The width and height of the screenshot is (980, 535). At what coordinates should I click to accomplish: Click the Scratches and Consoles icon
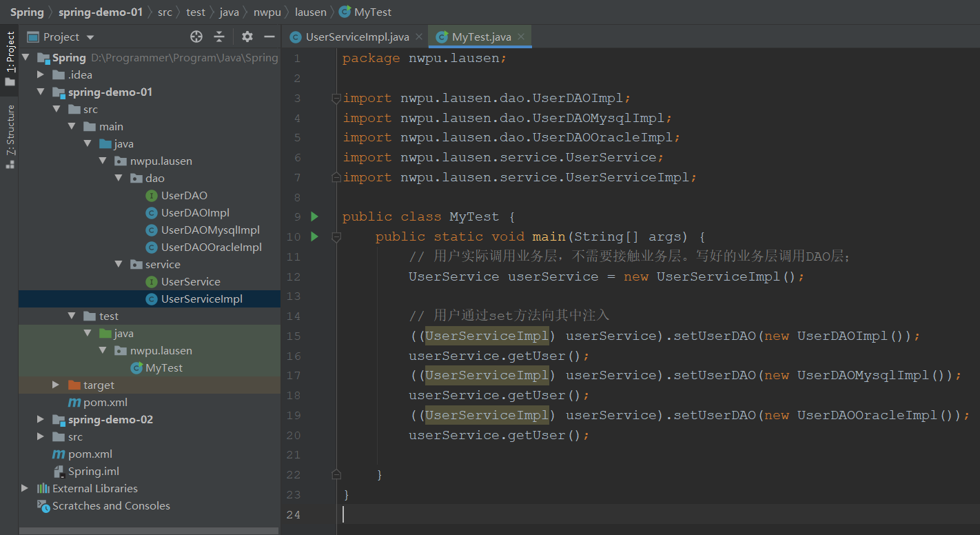pyautogui.click(x=43, y=506)
